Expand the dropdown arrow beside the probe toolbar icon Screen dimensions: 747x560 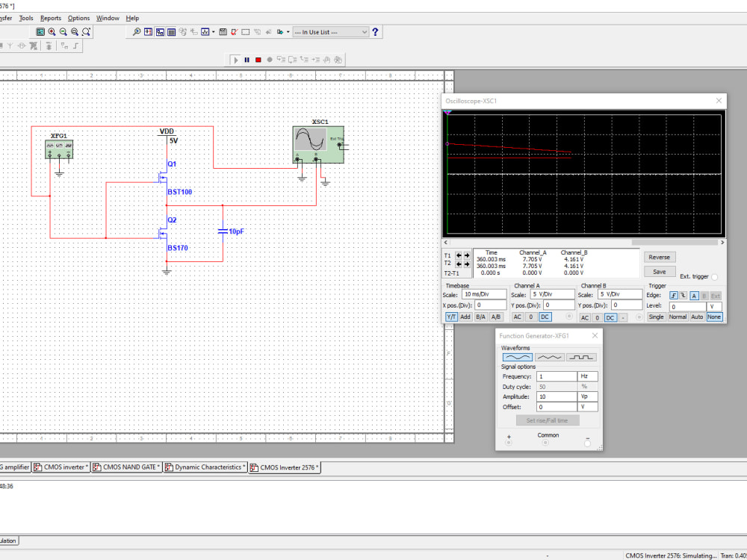[288, 32]
